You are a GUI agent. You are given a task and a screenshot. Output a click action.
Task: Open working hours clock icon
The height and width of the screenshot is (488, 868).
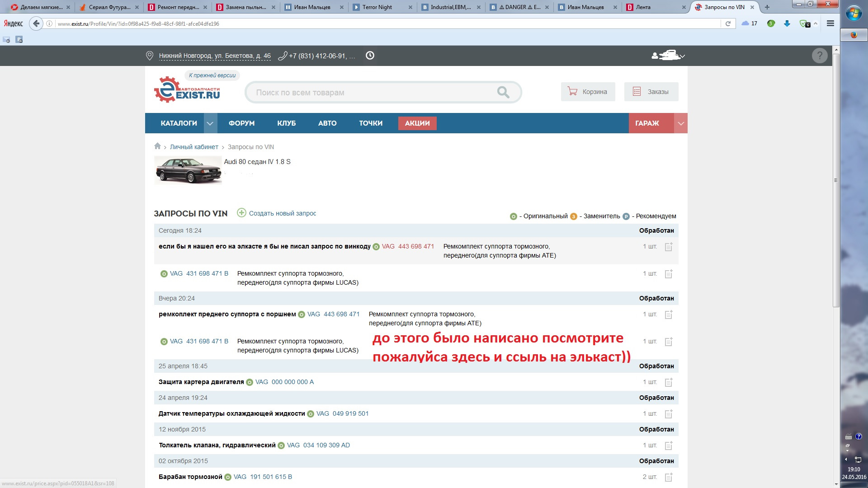tap(370, 56)
